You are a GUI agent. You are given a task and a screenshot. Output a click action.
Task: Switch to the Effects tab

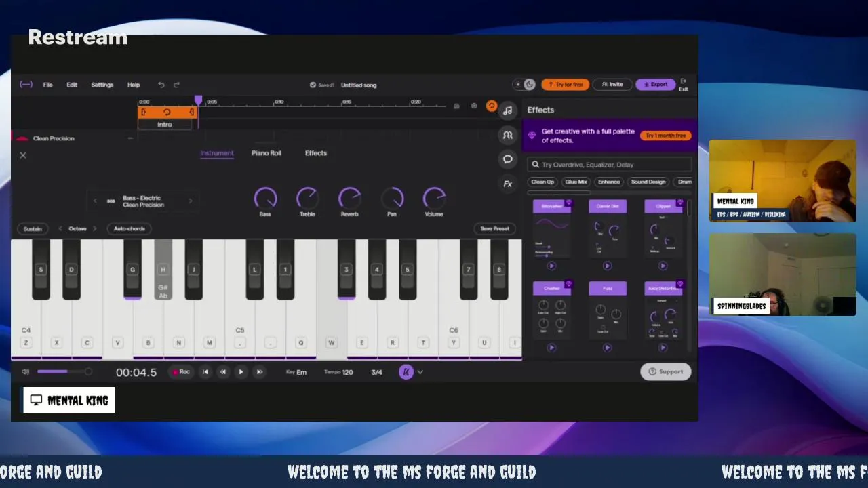pyautogui.click(x=316, y=153)
